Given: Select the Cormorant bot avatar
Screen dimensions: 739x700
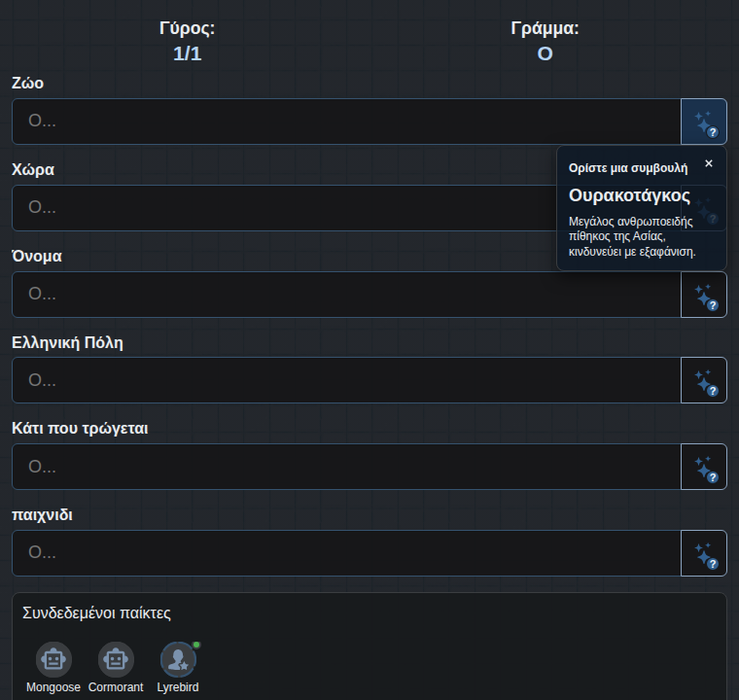Looking at the screenshot, I should (116, 659).
